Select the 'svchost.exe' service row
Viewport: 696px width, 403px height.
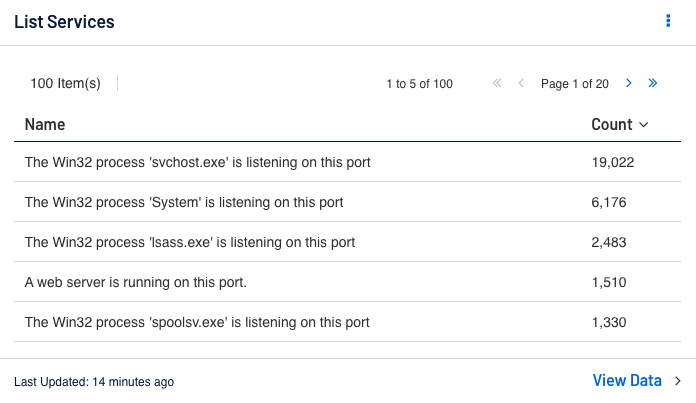[197, 162]
